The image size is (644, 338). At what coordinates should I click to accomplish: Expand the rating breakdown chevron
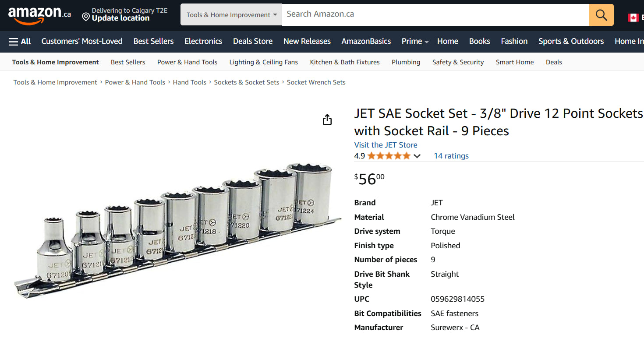[417, 156]
